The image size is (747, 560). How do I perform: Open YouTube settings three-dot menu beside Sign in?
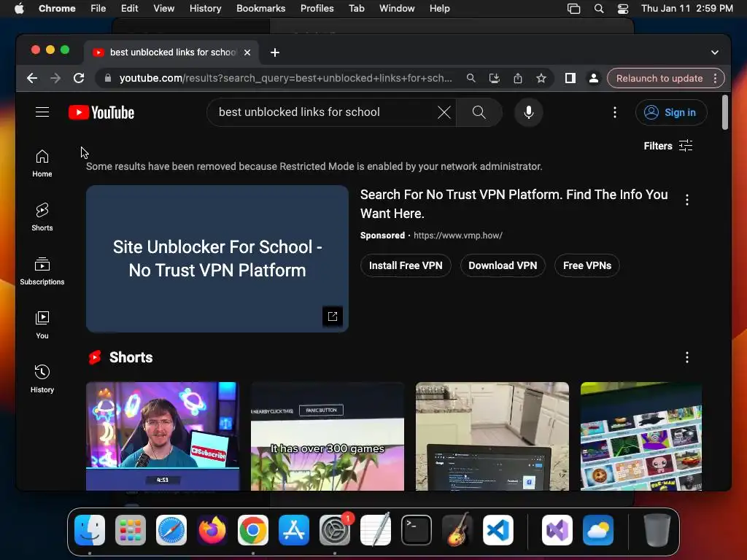(x=614, y=112)
